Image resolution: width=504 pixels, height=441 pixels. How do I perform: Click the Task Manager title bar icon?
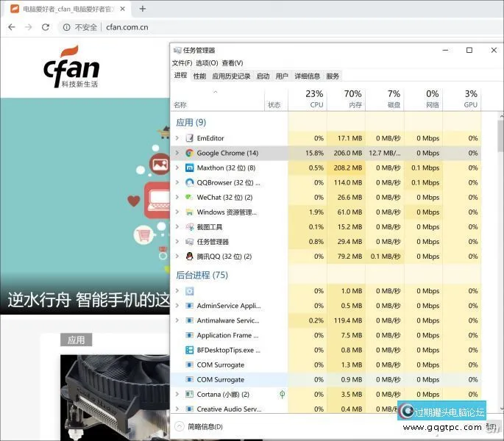pyautogui.click(x=177, y=51)
